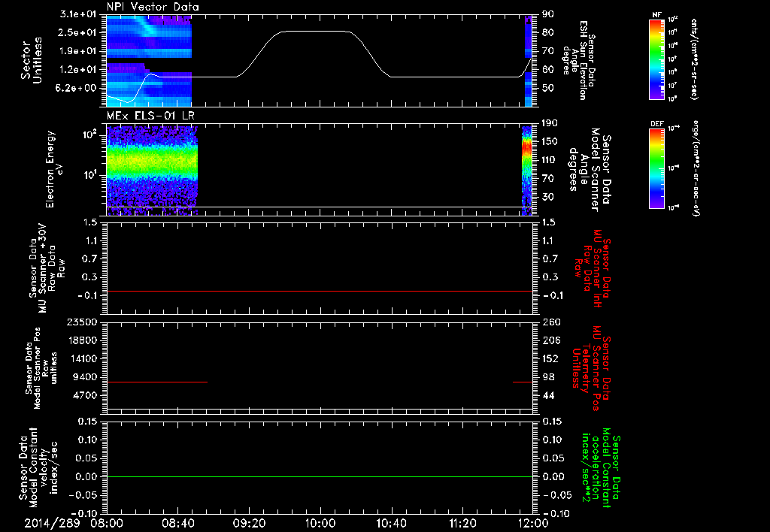
Task: Select the 9400 scanner position tick value
Action: [85, 377]
